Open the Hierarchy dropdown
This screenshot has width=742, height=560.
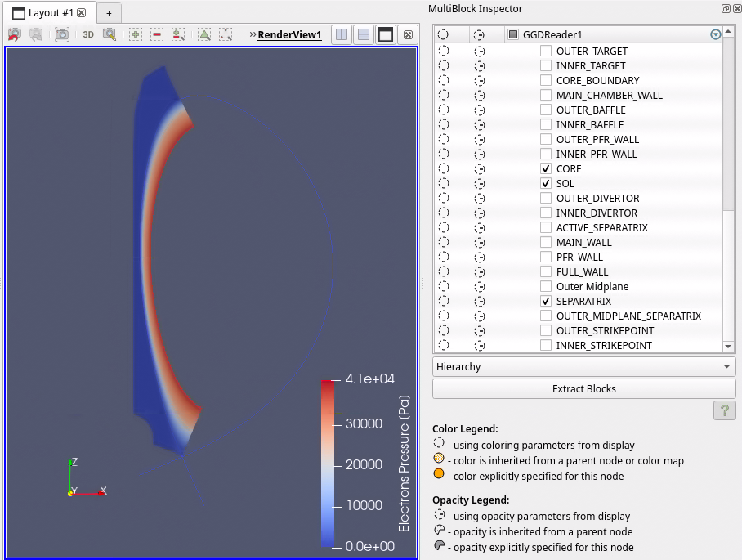point(584,366)
